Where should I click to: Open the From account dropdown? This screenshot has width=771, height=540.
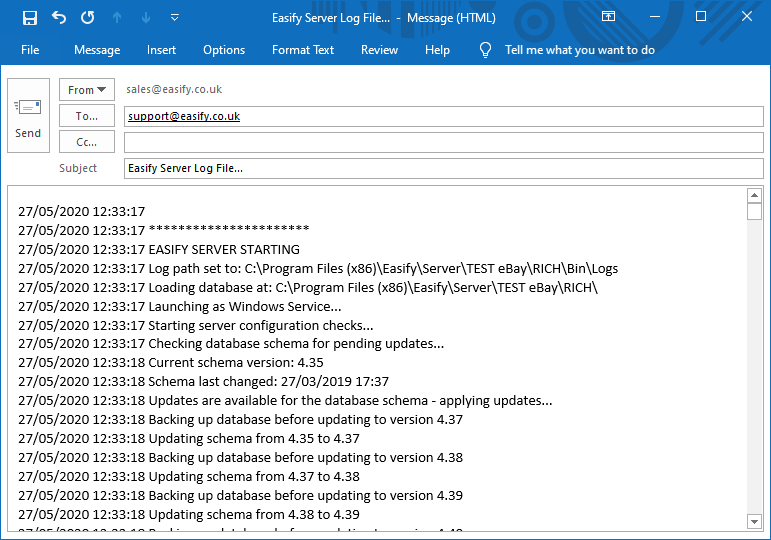(x=87, y=90)
